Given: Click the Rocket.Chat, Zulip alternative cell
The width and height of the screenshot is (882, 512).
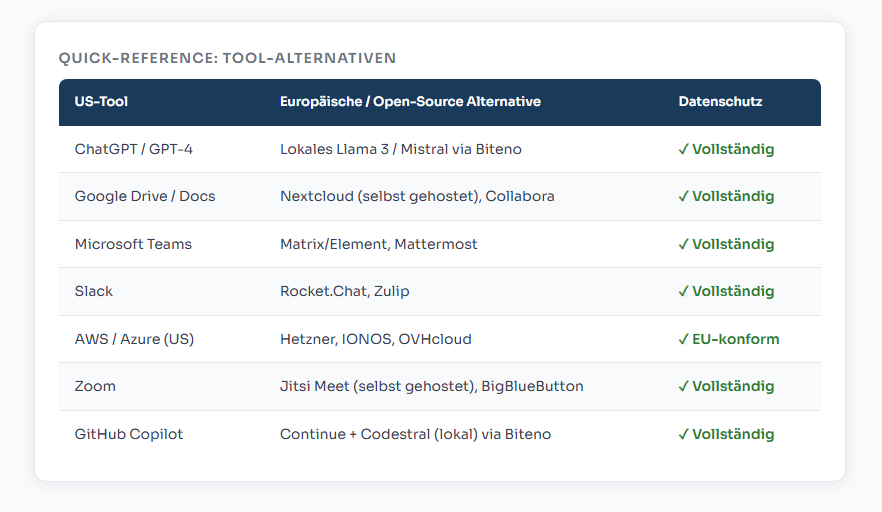Looking at the screenshot, I should click(x=345, y=292).
